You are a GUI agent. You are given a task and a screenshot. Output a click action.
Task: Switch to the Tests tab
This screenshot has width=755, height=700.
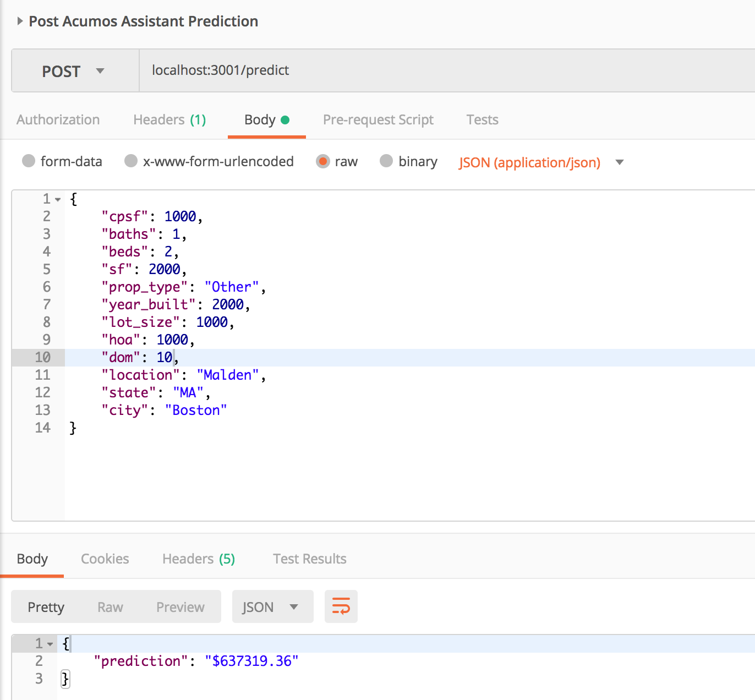click(482, 120)
